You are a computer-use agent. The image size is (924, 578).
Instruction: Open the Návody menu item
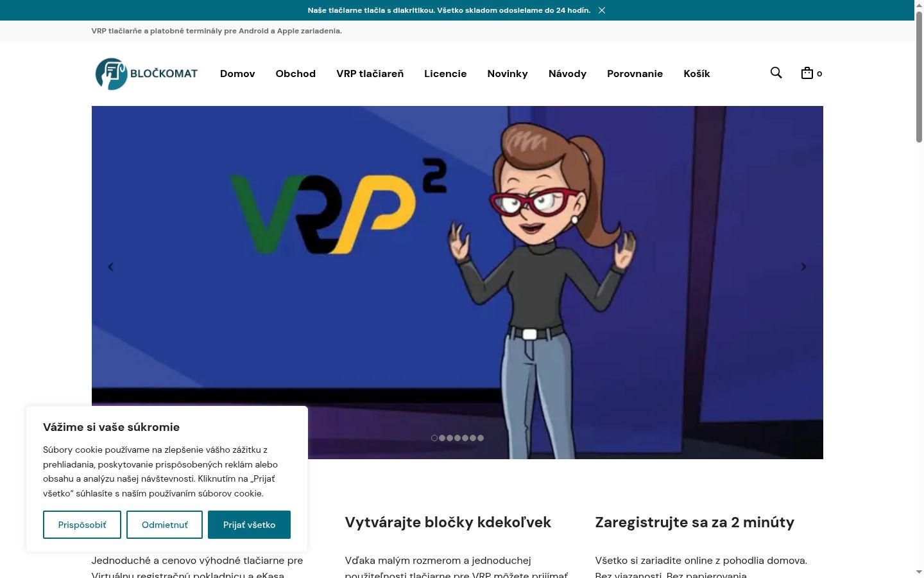tap(567, 74)
